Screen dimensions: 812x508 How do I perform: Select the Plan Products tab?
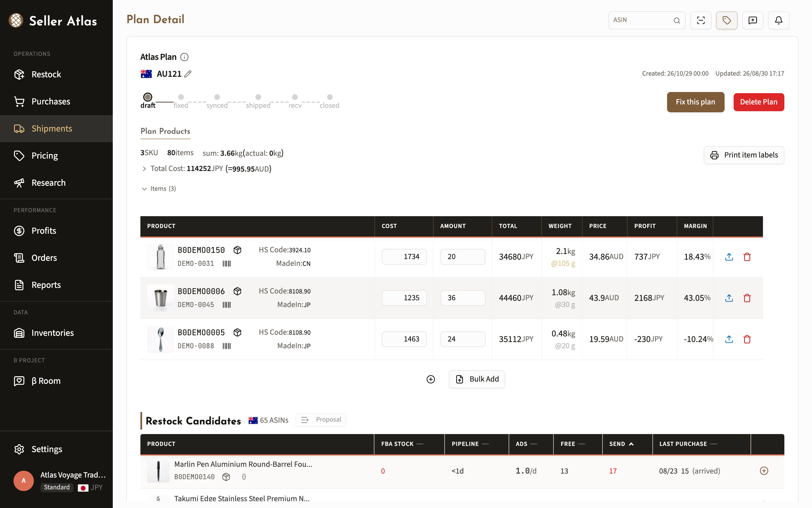point(166,131)
